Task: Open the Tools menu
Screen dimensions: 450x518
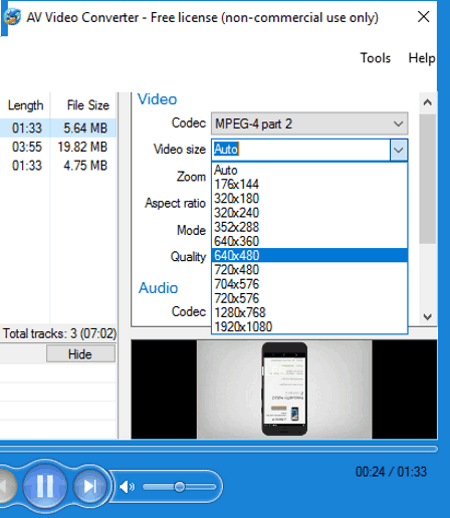Action: tap(375, 58)
